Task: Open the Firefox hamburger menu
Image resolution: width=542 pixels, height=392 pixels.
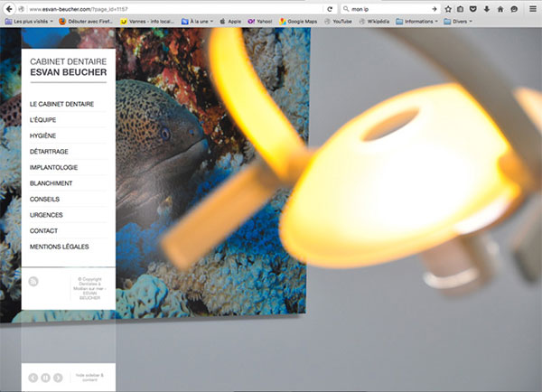Action: (533, 9)
